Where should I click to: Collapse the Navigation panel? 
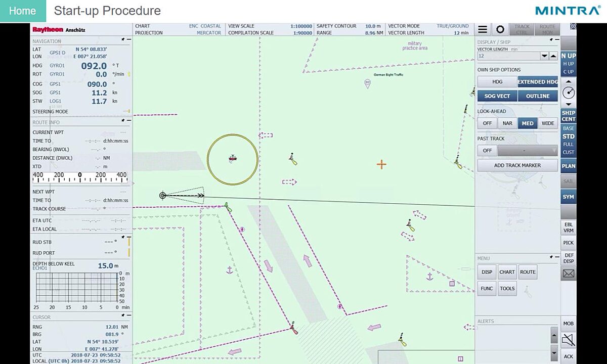pos(129,39)
